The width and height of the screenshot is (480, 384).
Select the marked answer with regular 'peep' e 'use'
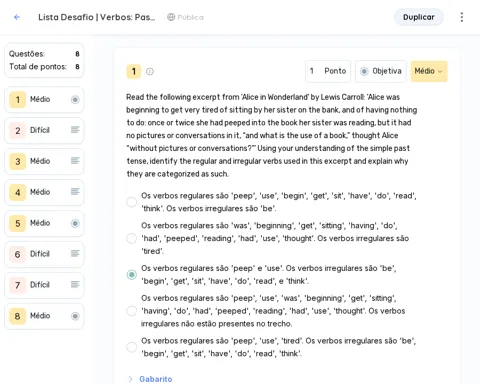click(132, 275)
